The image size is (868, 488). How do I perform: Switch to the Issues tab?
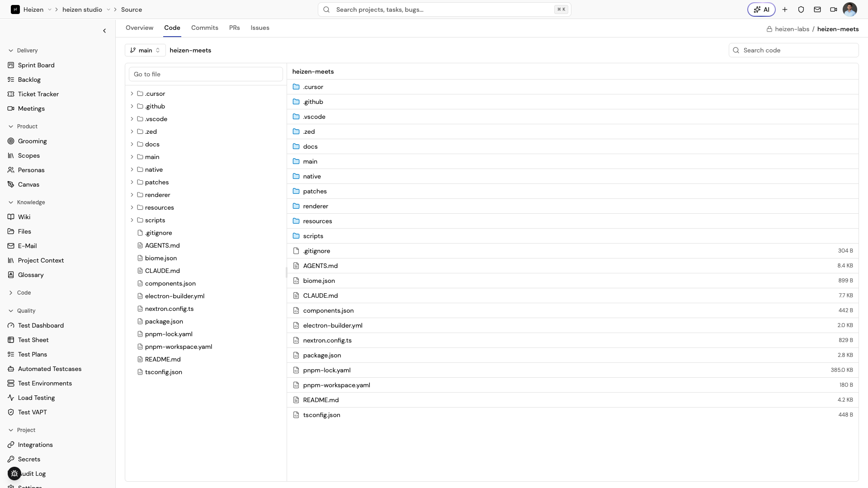point(260,28)
